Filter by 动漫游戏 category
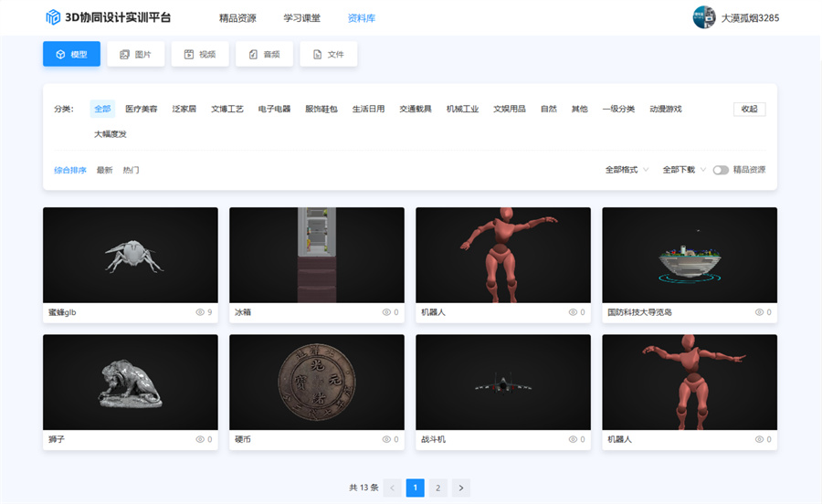 (x=666, y=109)
